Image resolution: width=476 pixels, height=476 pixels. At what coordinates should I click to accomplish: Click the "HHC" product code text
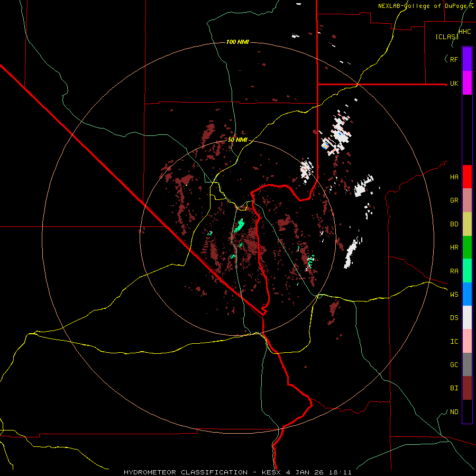point(464,32)
